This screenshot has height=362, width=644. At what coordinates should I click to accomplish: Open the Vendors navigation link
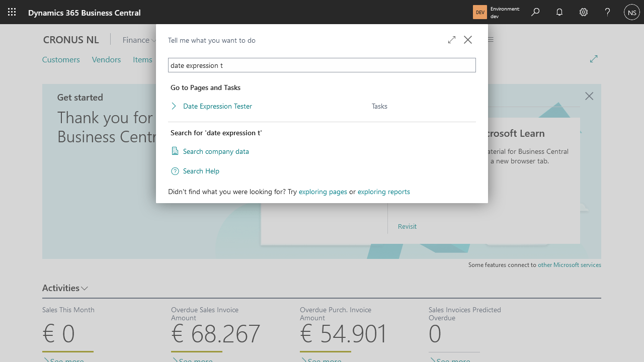click(106, 59)
